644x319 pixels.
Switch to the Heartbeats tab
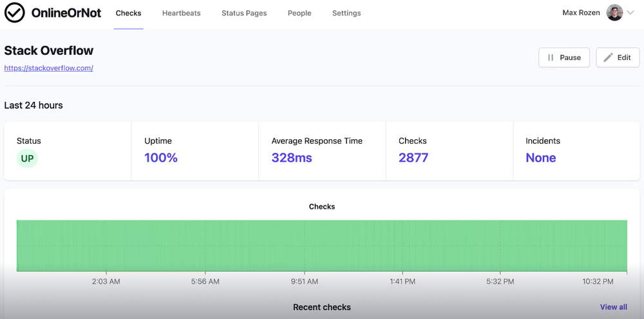pos(181,13)
